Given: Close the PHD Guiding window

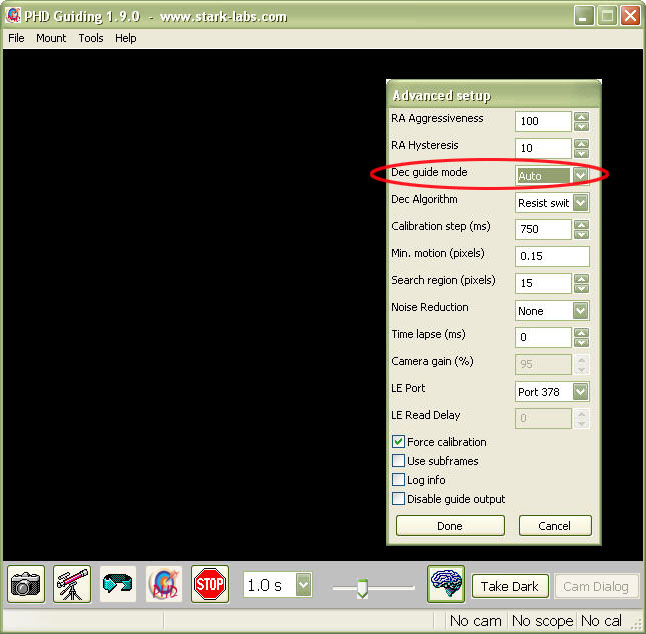Looking at the screenshot, I should [x=630, y=16].
